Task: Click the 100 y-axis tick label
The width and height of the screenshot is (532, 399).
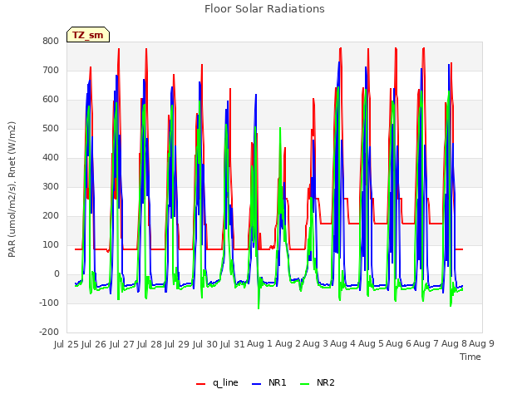Action: [51, 245]
